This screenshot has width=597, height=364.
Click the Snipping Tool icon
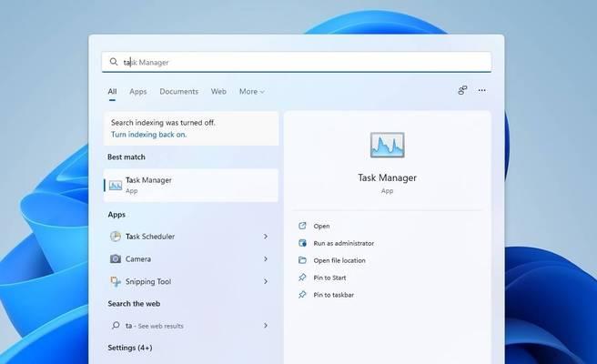[116, 281]
